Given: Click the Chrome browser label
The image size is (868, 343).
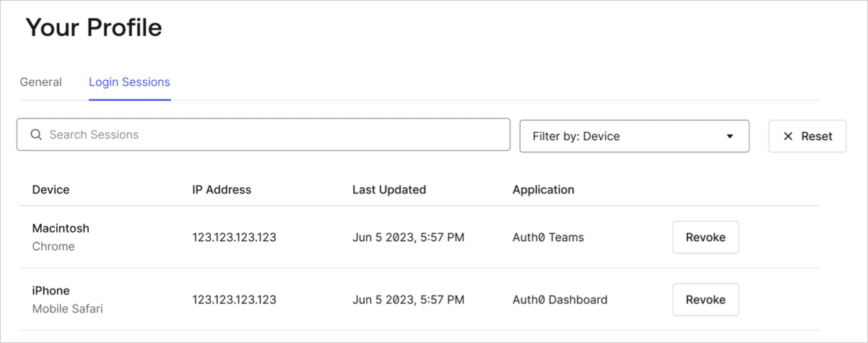Looking at the screenshot, I should [53, 246].
